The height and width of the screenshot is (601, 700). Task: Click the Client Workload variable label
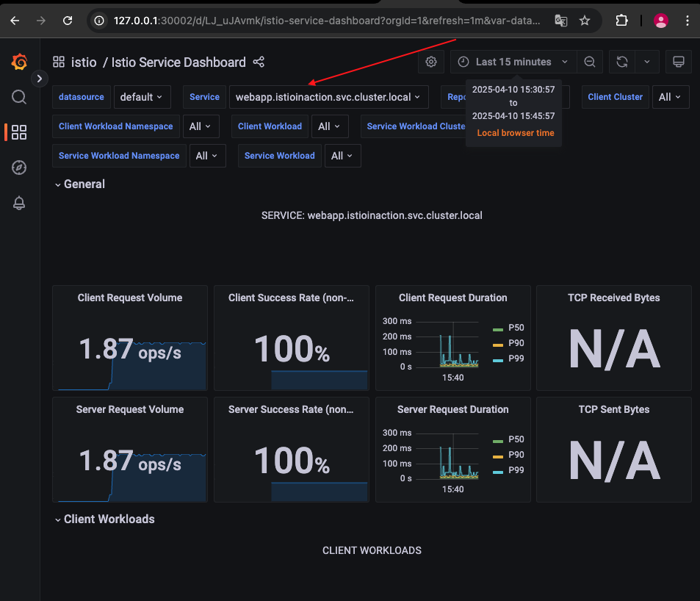270,126
